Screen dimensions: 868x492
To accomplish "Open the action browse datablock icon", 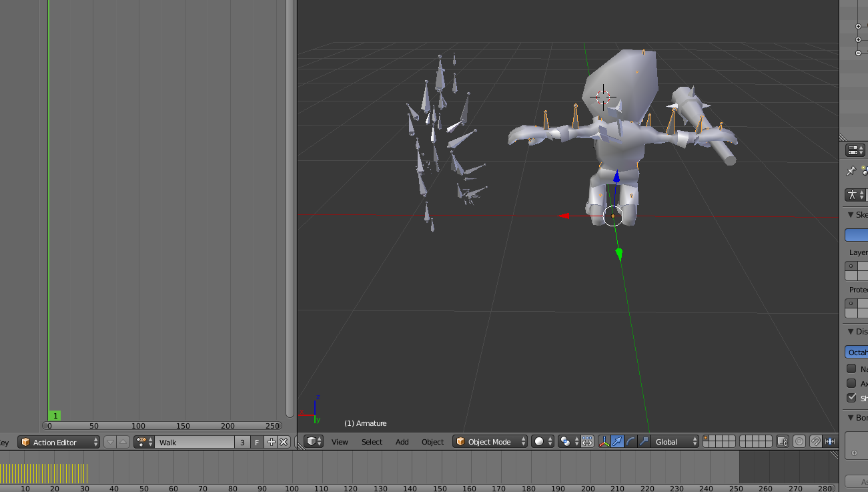I will 144,442.
